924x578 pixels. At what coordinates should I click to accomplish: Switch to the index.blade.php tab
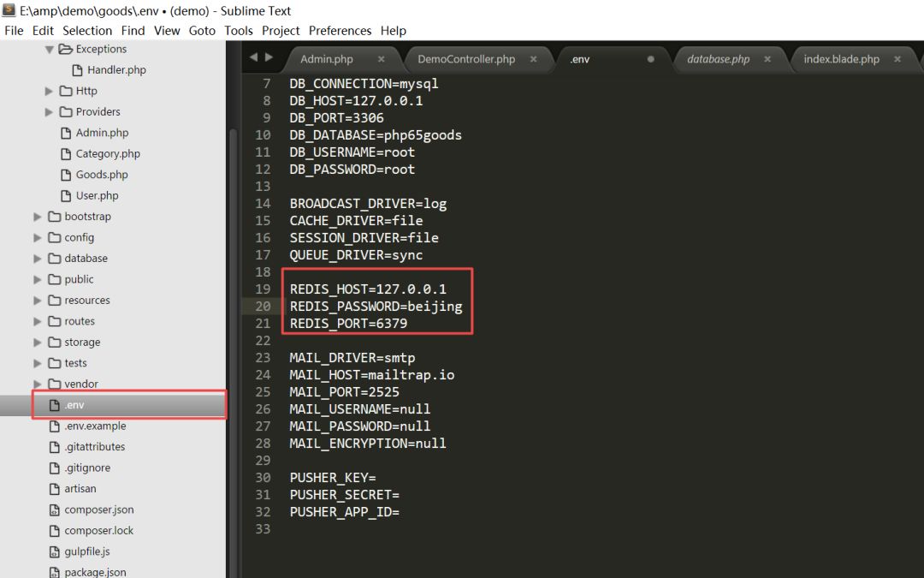click(x=841, y=59)
